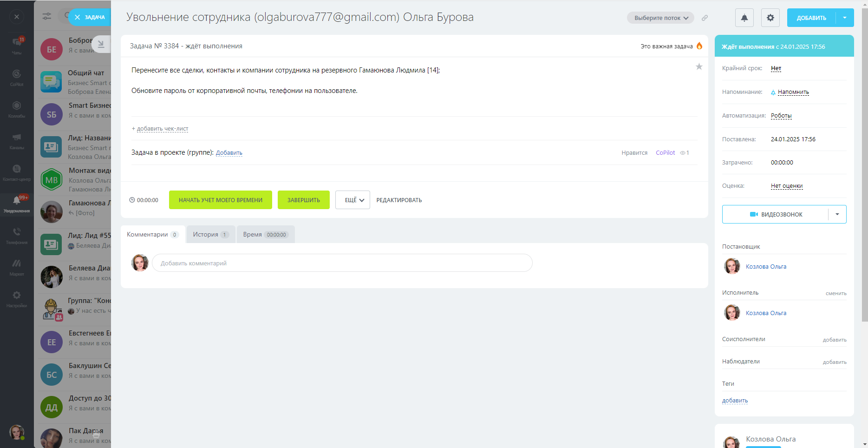Open Market section in sidebar
The height and width of the screenshot is (448, 868).
point(17,267)
